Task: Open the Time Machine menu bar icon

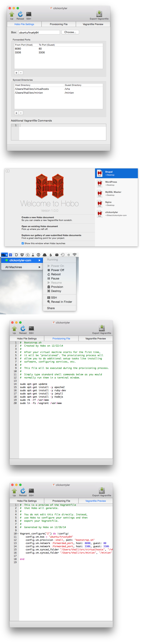Action: pyautogui.click(x=63, y=255)
